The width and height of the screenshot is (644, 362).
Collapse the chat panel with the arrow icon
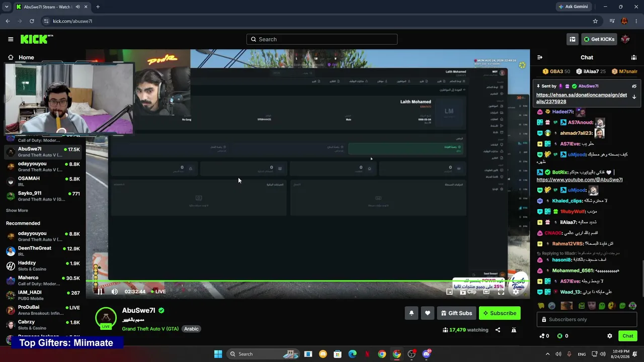tap(540, 57)
